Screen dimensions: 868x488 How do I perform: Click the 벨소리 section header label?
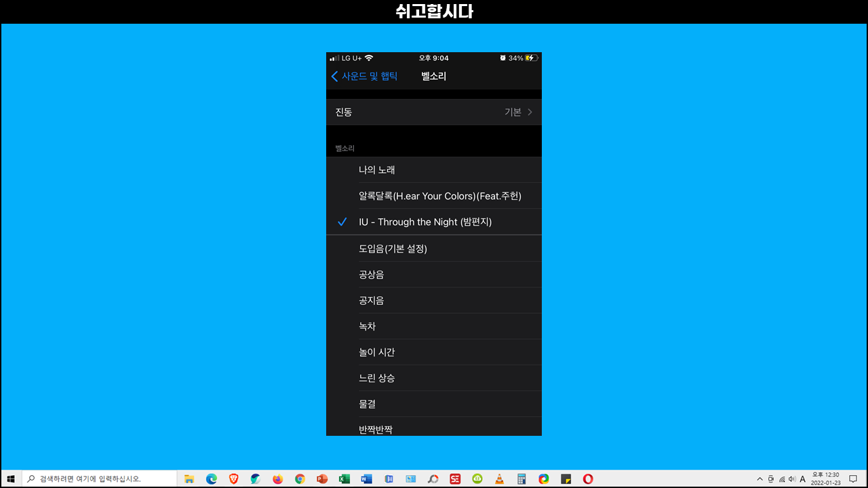coord(344,148)
